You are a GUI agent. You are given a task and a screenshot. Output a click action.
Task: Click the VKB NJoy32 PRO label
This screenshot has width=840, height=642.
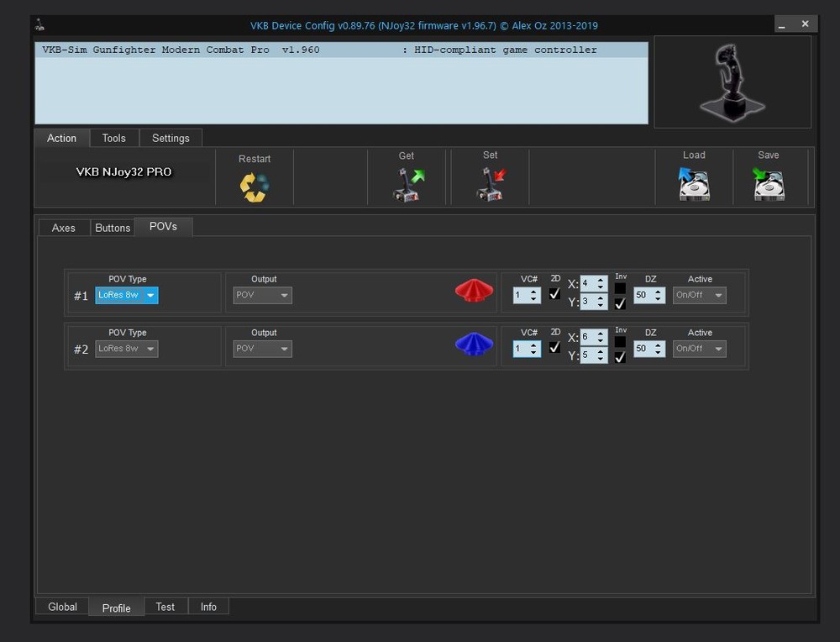pyautogui.click(x=123, y=172)
